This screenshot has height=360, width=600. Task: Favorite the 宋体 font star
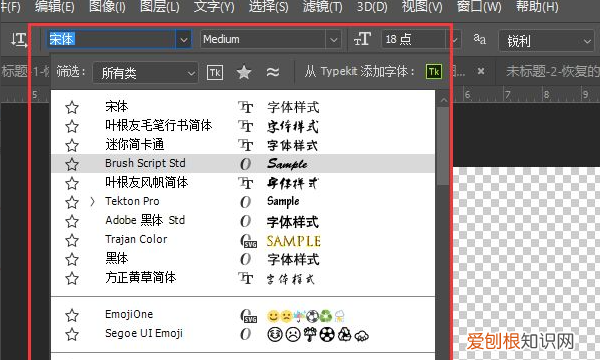72,108
